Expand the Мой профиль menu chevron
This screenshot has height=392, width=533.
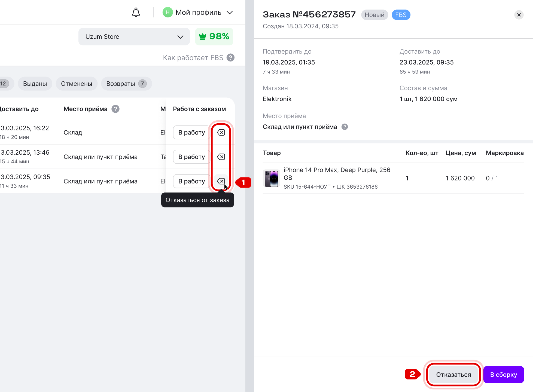click(230, 13)
